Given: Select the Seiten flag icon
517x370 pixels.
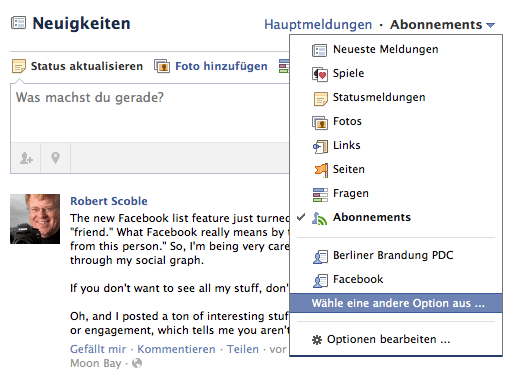Looking at the screenshot, I should (x=321, y=170).
